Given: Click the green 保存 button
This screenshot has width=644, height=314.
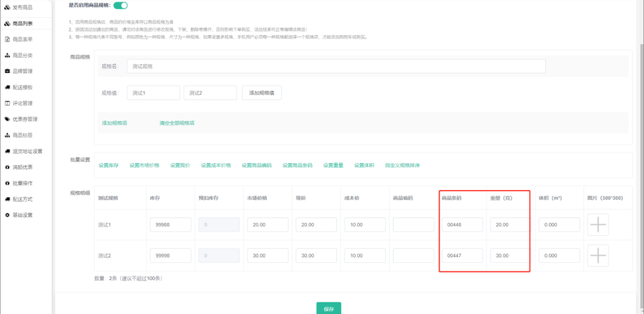Looking at the screenshot, I should click(x=328, y=308).
